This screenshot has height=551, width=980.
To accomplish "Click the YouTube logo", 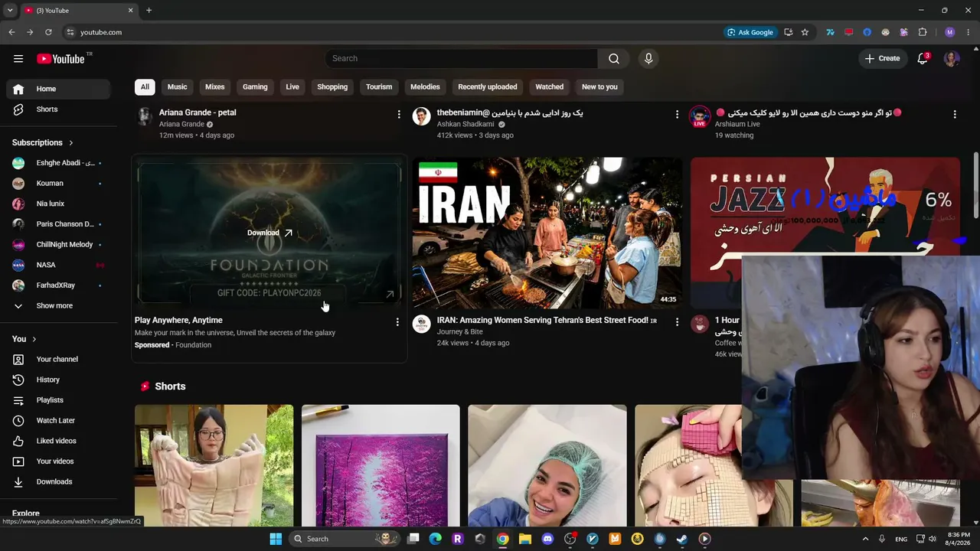I will coord(60,59).
